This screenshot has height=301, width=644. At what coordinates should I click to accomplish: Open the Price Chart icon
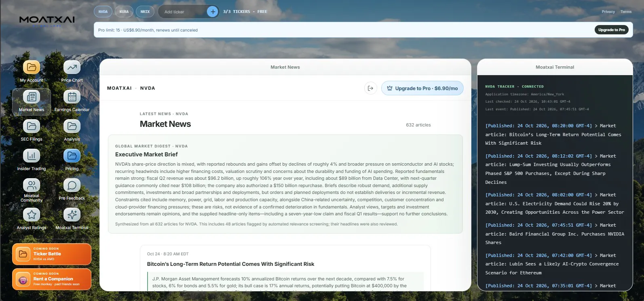click(x=72, y=67)
